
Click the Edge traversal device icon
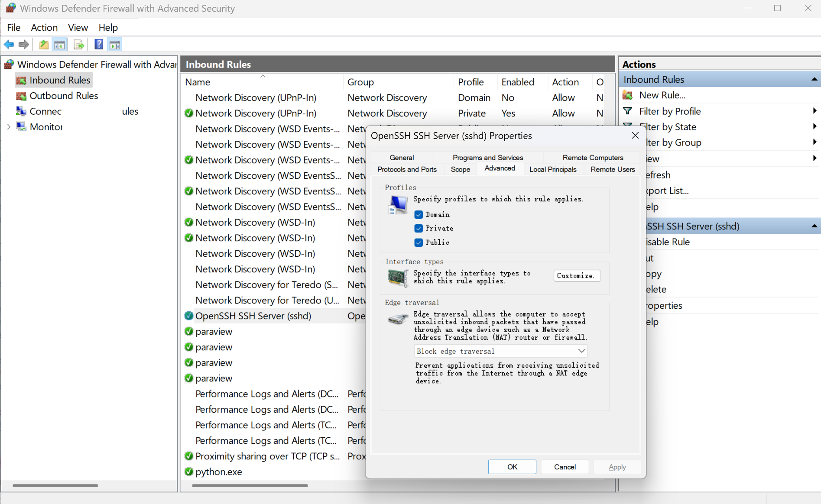[x=398, y=320]
